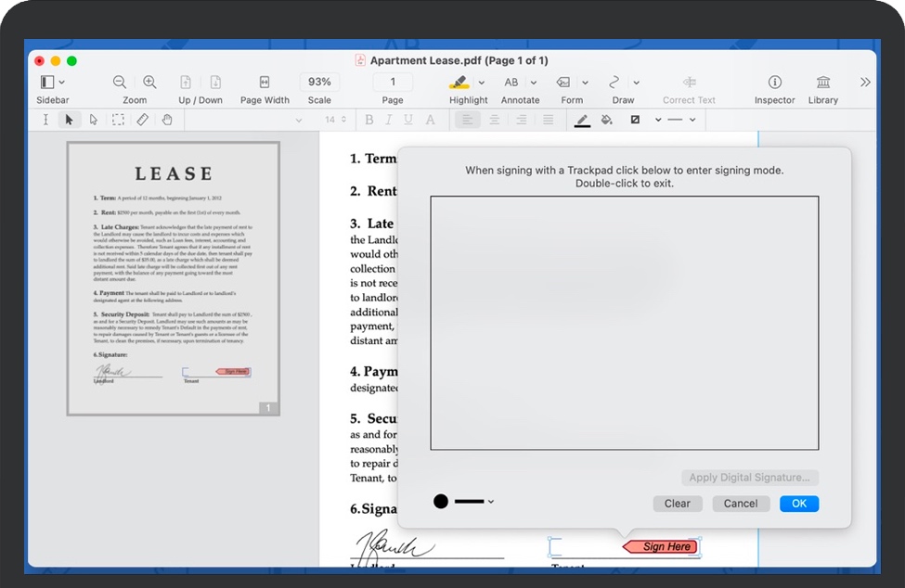905x588 pixels.
Task: Select the Text selection tool
Action: [45, 119]
